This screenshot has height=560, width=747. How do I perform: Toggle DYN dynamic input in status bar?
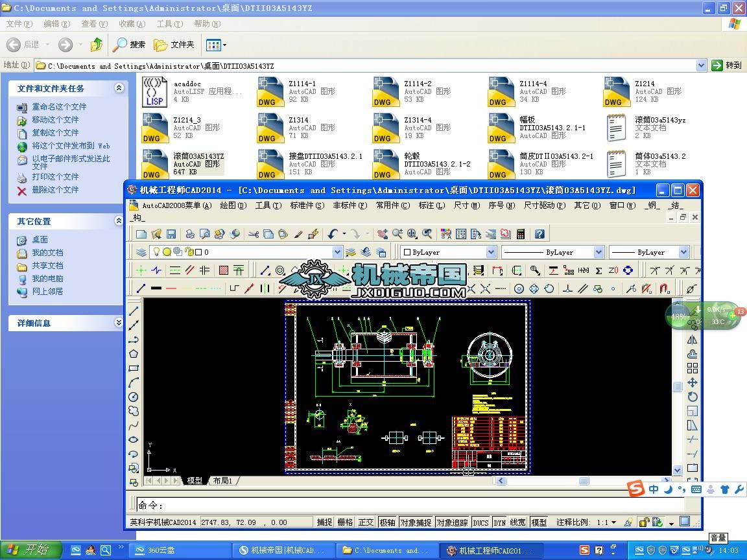point(500,522)
